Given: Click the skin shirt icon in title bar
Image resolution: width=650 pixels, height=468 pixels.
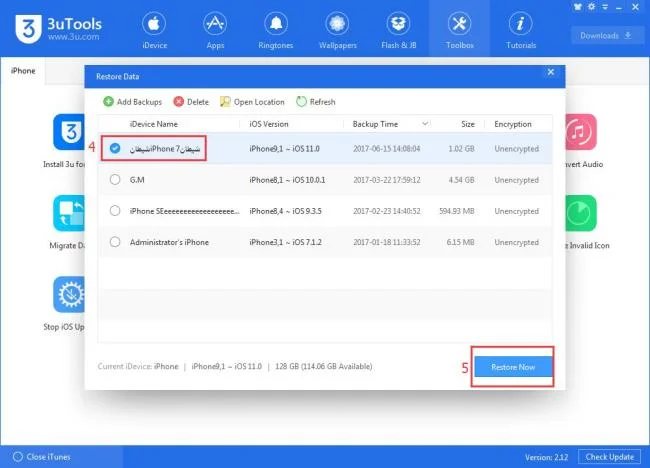Looking at the screenshot, I should point(578,7).
